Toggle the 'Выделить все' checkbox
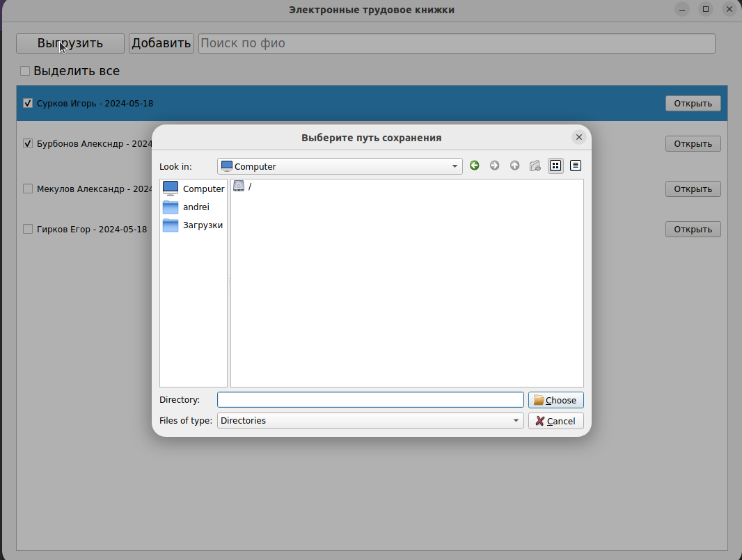 pyautogui.click(x=25, y=71)
